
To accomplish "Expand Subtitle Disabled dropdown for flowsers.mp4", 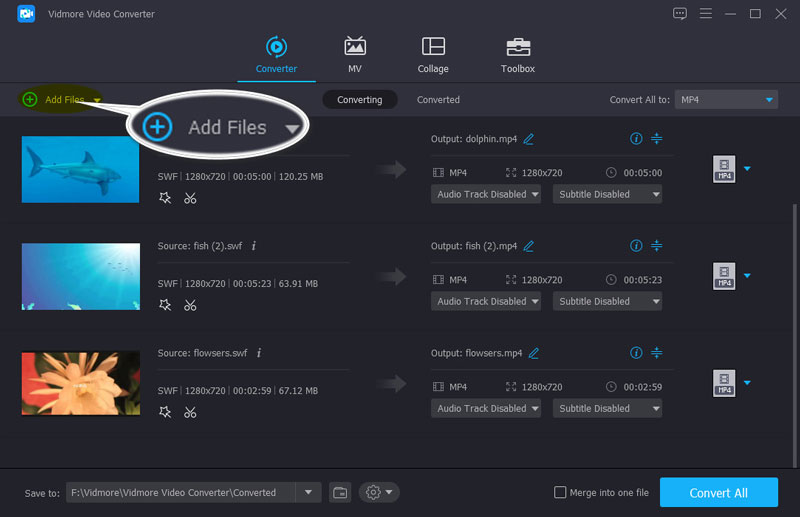I will (x=609, y=408).
